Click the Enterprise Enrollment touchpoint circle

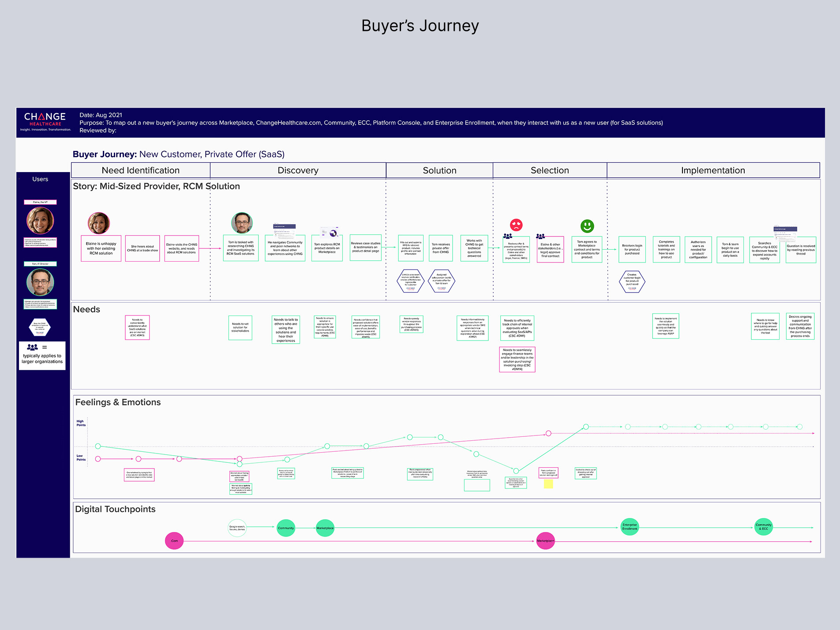click(x=630, y=527)
